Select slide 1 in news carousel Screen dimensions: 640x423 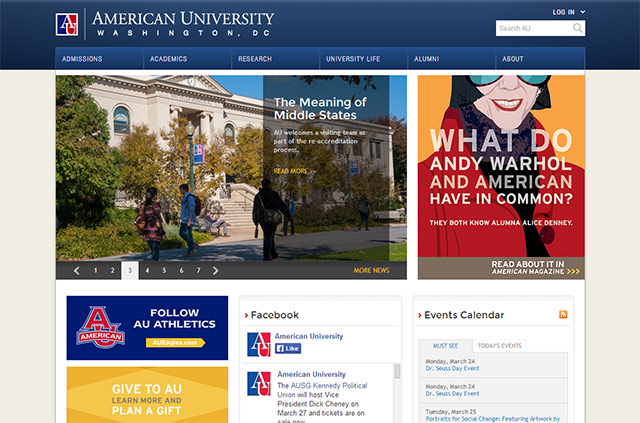96,270
